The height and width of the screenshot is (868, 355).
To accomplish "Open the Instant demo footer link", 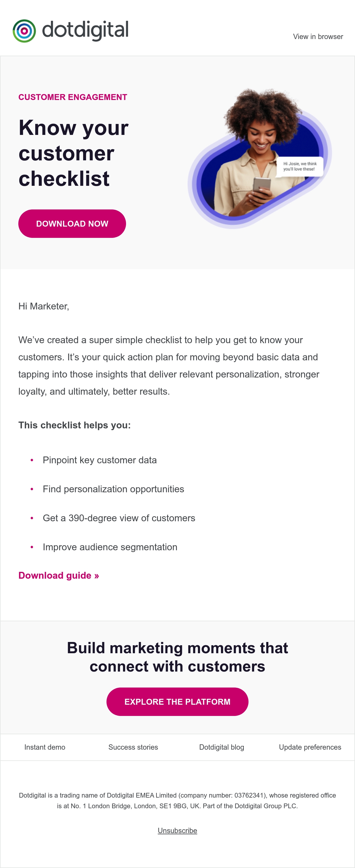I will (45, 747).
